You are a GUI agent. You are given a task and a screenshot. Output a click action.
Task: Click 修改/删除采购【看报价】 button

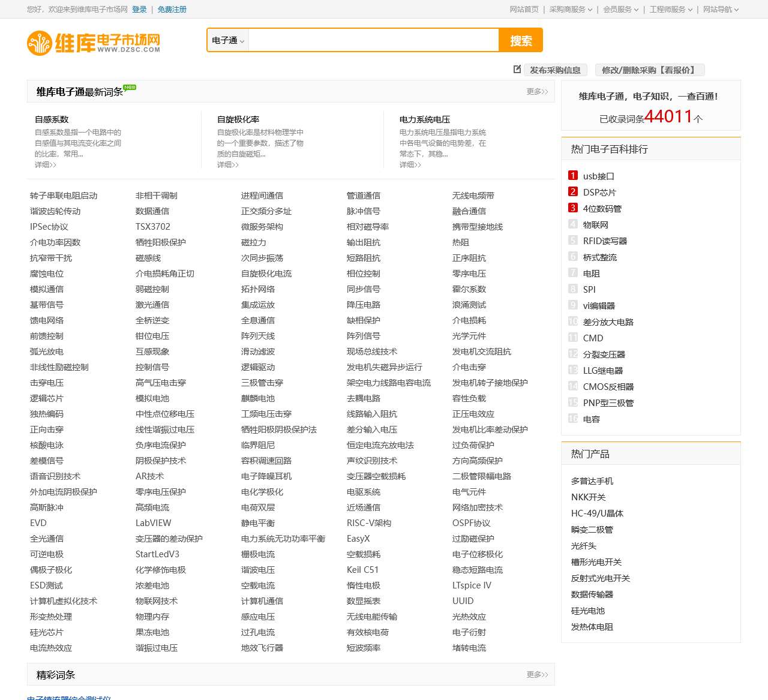click(650, 70)
